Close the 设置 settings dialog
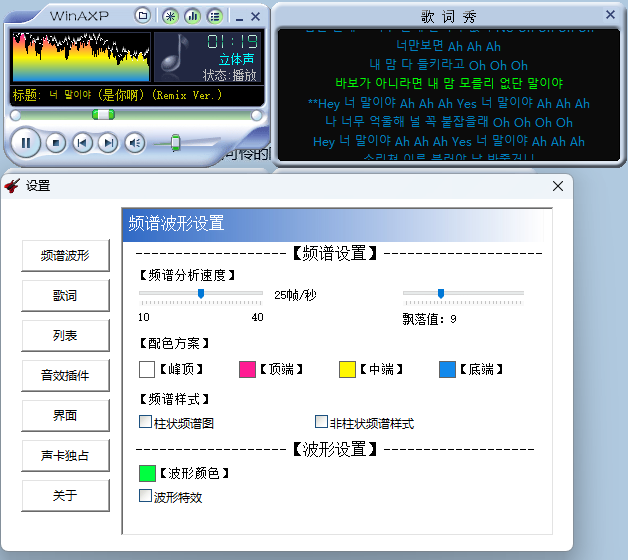628x560 pixels. [x=558, y=186]
